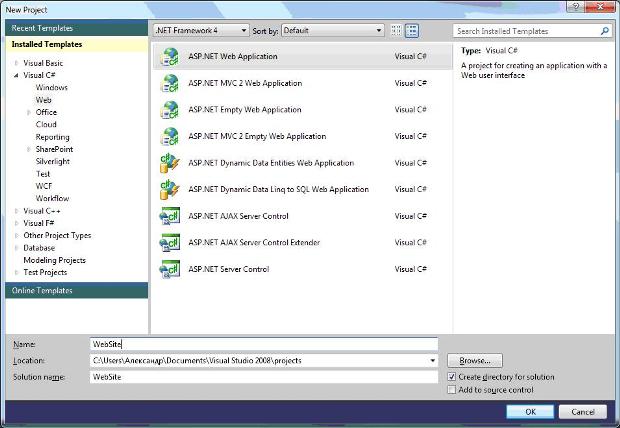Select the Reporting category
The height and width of the screenshot is (428, 620).
tap(52, 137)
